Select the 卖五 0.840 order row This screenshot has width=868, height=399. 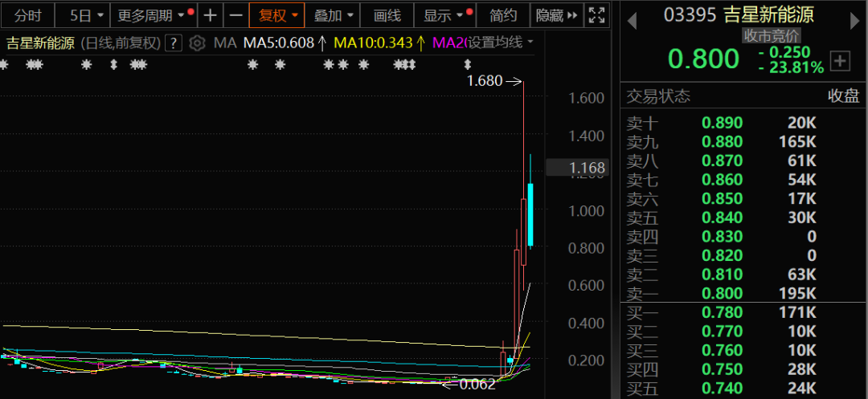click(x=743, y=218)
